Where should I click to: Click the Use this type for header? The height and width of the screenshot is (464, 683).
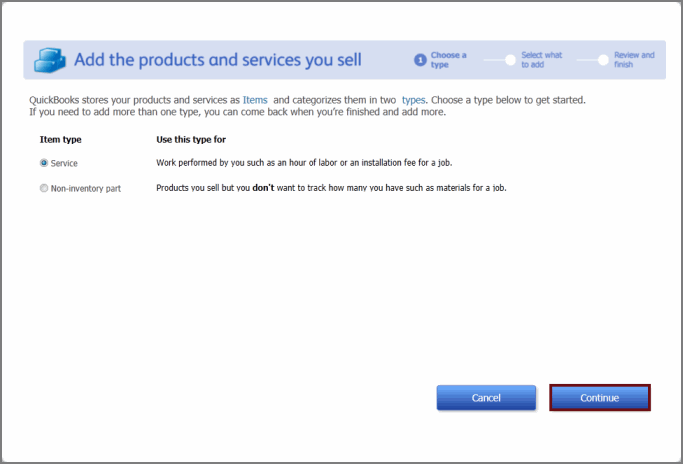click(x=191, y=139)
